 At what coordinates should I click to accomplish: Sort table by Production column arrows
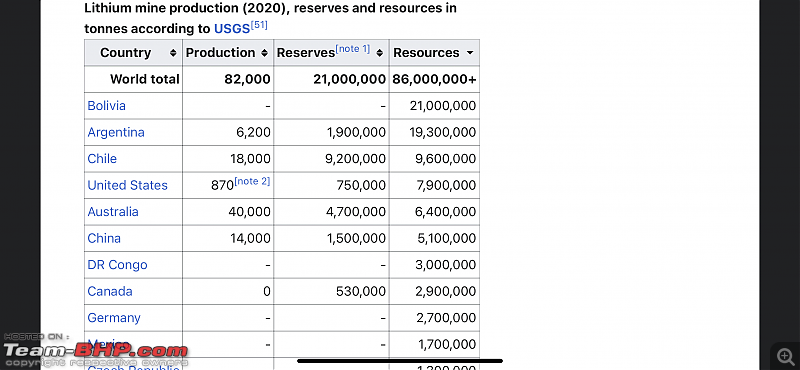point(264,53)
